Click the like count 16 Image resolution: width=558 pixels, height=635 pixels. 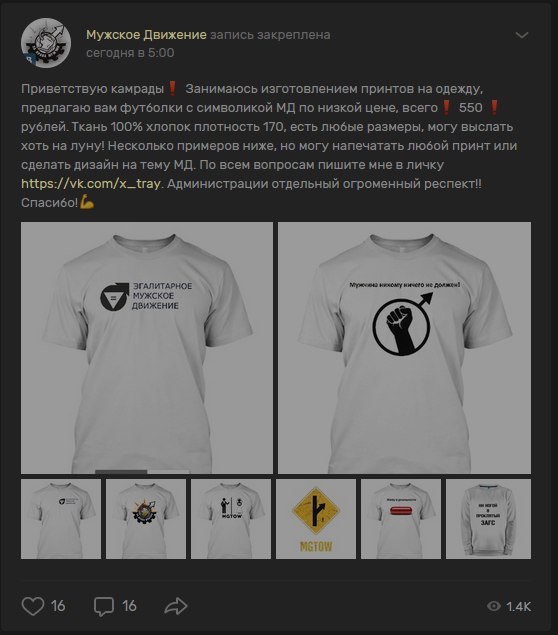point(58,606)
